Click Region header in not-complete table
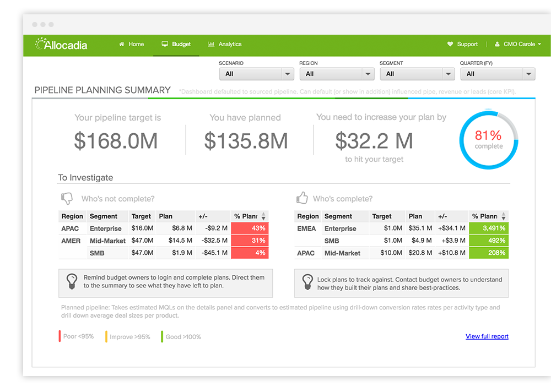 tap(72, 216)
